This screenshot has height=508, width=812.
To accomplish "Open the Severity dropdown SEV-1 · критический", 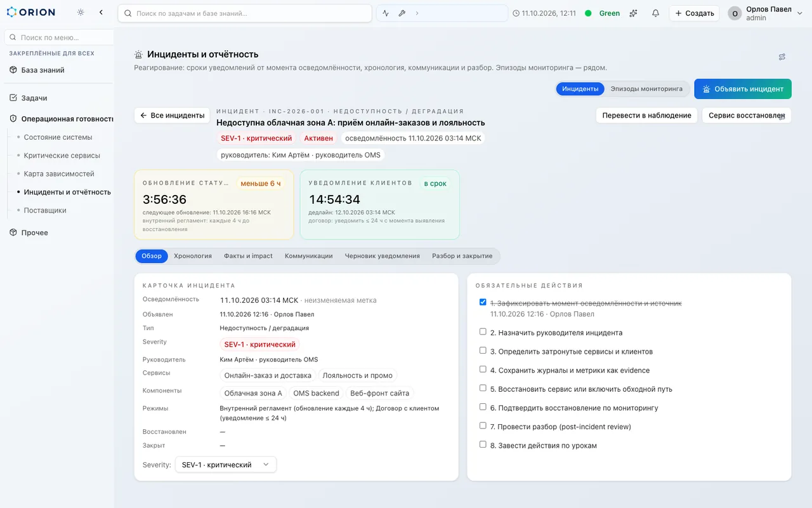I will pyautogui.click(x=226, y=465).
